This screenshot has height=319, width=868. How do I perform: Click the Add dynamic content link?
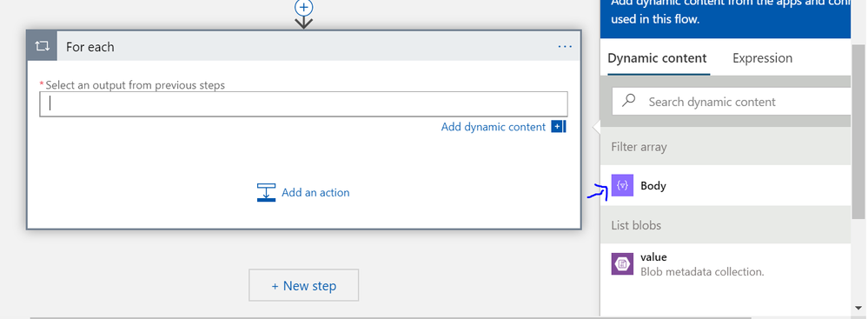tap(494, 127)
